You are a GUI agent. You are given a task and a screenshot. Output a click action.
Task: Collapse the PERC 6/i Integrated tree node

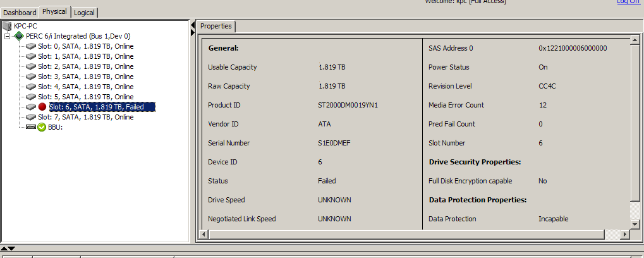click(x=7, y=37)
